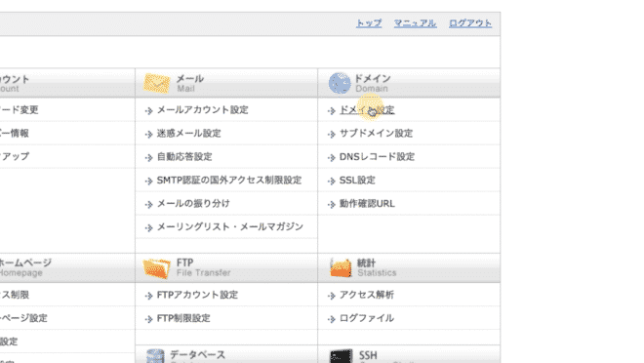Open ログファイル
This screenshot has height=363, width=644.
tap(367, 318)
